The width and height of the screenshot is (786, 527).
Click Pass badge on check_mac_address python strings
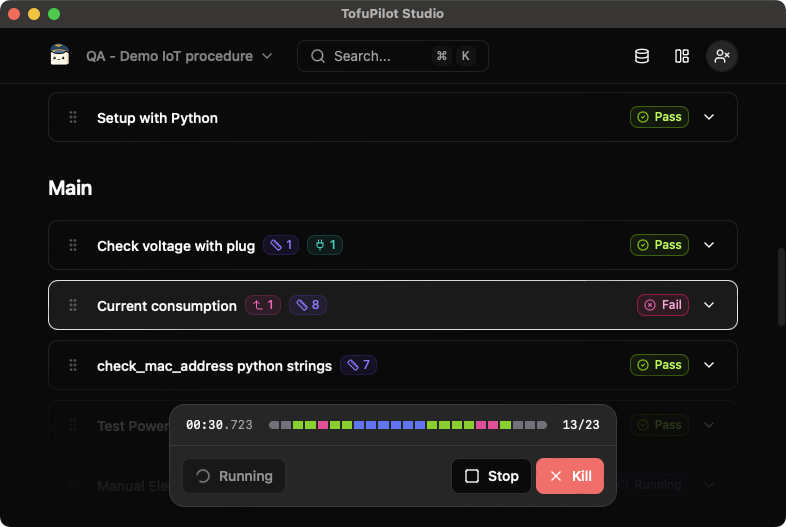pyautogui.click(x=659, y=365)
